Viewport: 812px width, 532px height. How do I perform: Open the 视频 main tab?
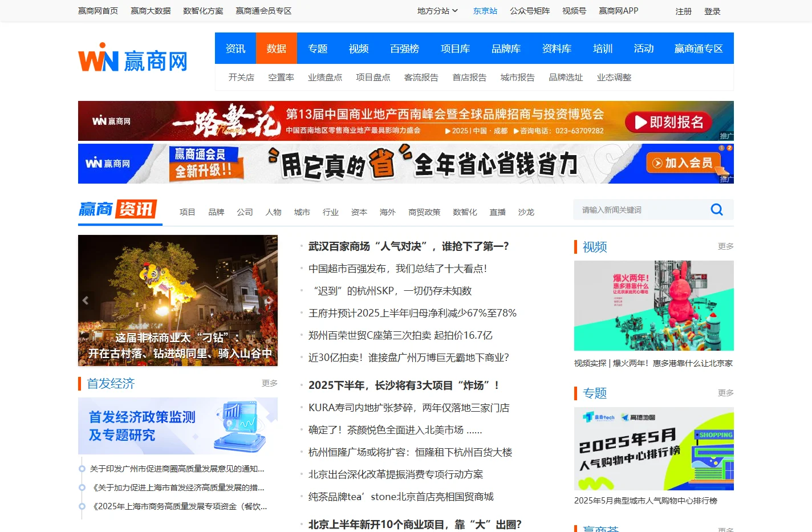359,48
